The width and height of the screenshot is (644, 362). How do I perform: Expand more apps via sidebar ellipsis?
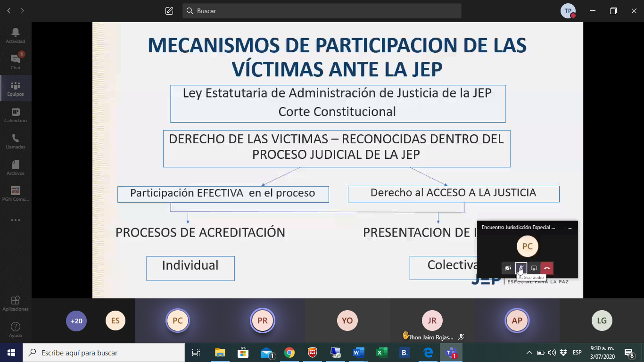16,220
